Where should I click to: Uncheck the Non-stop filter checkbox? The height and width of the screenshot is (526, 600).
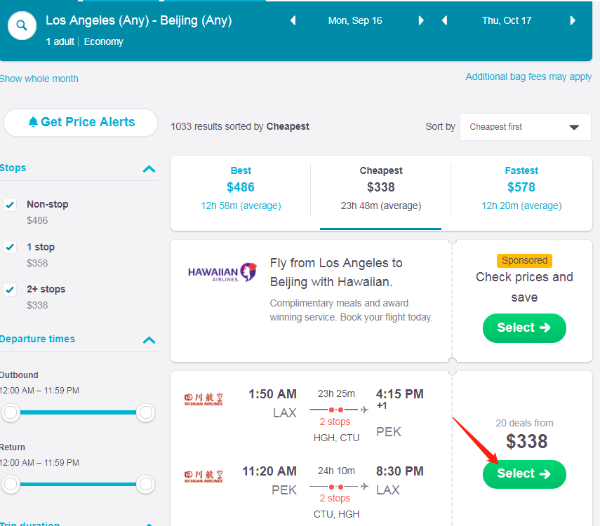tap(10, 205)
